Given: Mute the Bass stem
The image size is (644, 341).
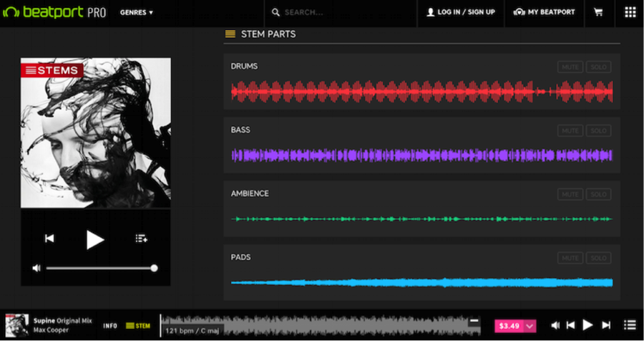Looking at the screenshot, I should click(x=570, y=131).
